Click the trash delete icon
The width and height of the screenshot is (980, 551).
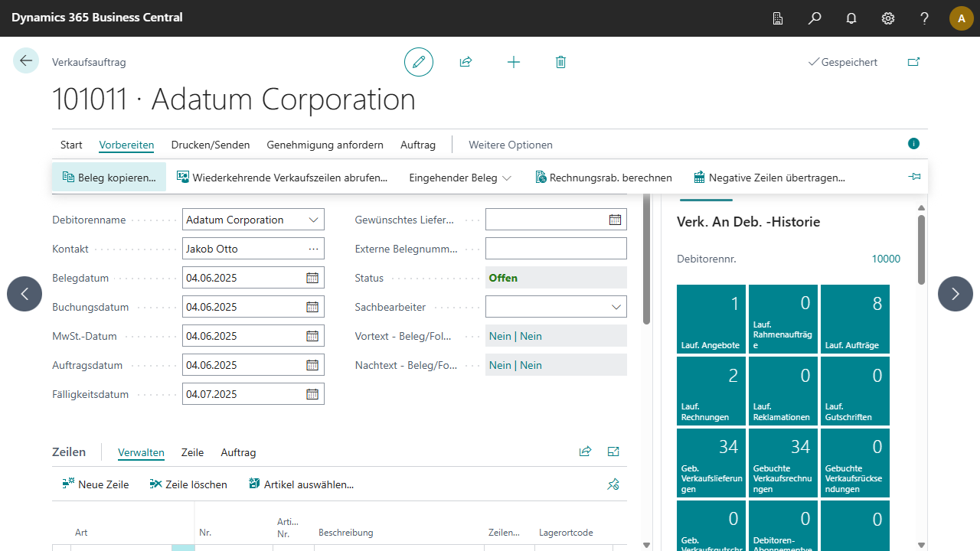560,62
